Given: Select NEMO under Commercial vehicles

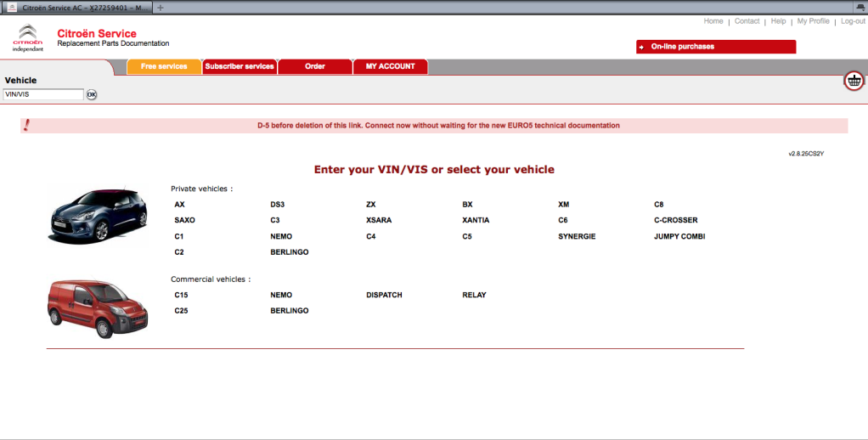Looking at the screenshot, I should 281,295.
